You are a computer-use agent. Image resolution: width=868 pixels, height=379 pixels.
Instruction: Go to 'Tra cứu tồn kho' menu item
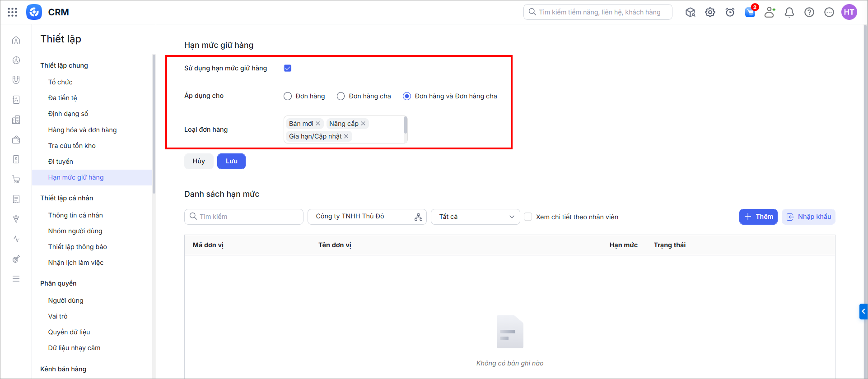pyautogui.click(x=72, y=146)
